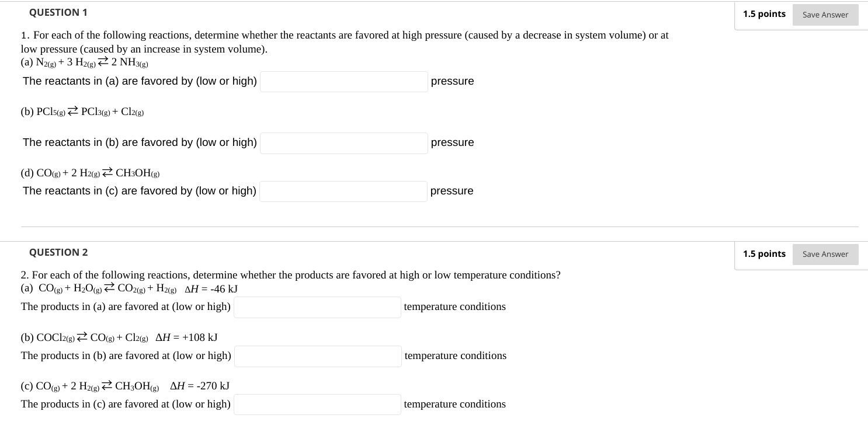
Task: Click the temperature answer field for the COCl2 reaction
Action: tap(318, 356)
